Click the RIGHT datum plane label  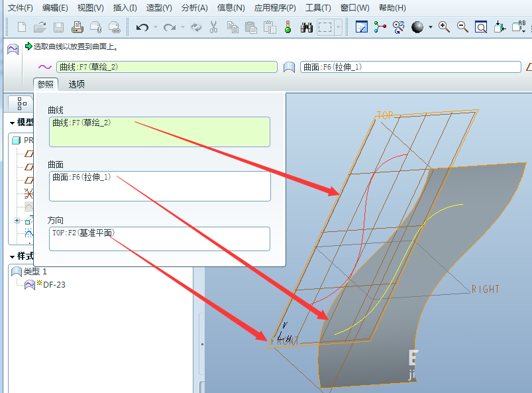[x=486, y=289]
